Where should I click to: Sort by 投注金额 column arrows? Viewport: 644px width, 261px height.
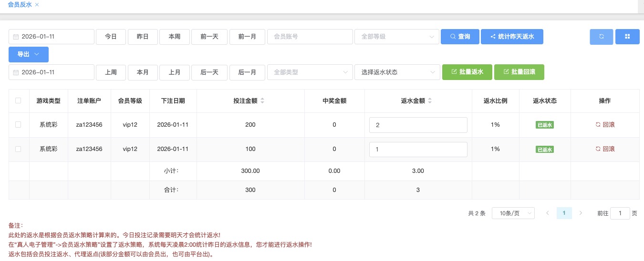262,101
